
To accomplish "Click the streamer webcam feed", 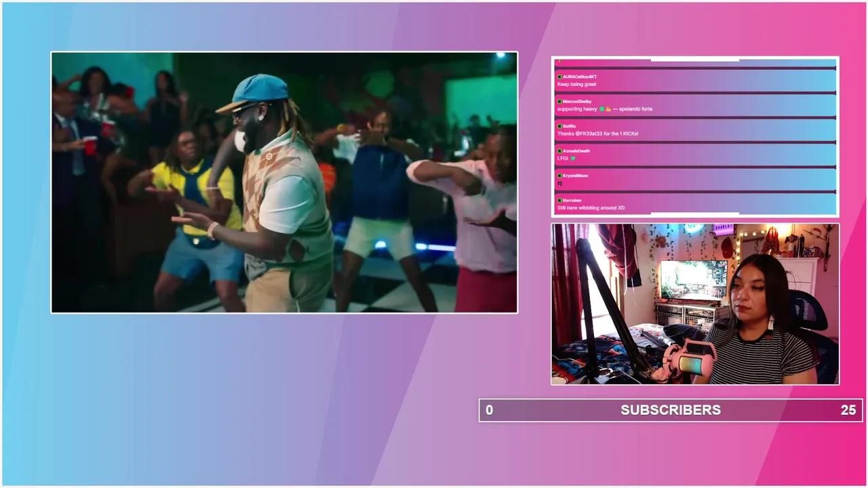I will pos(695,304).
